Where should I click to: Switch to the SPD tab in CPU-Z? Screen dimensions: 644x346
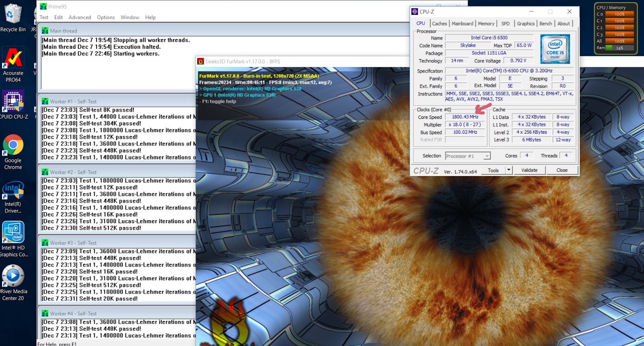coord(506,24)
